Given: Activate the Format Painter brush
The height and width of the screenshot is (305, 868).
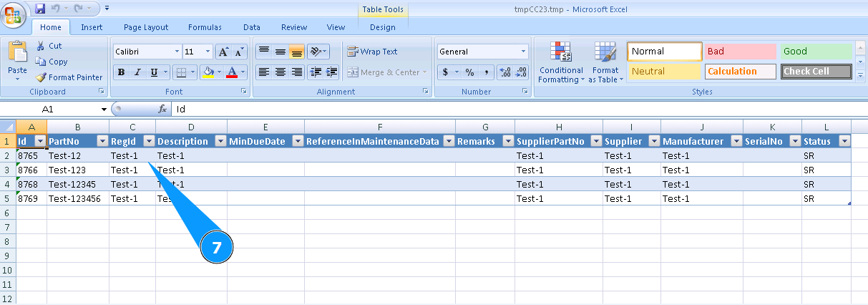Looking at the screenshot, I should [41, 77].
